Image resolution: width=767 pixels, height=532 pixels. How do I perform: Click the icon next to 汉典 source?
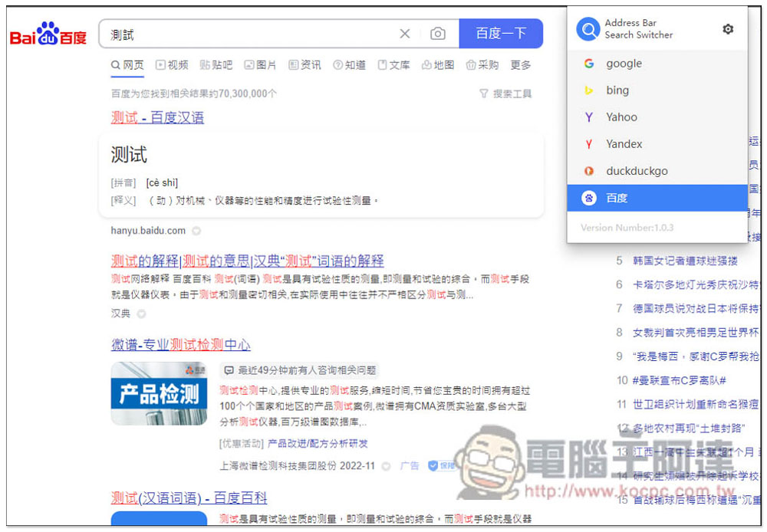(x=141, y=314)
